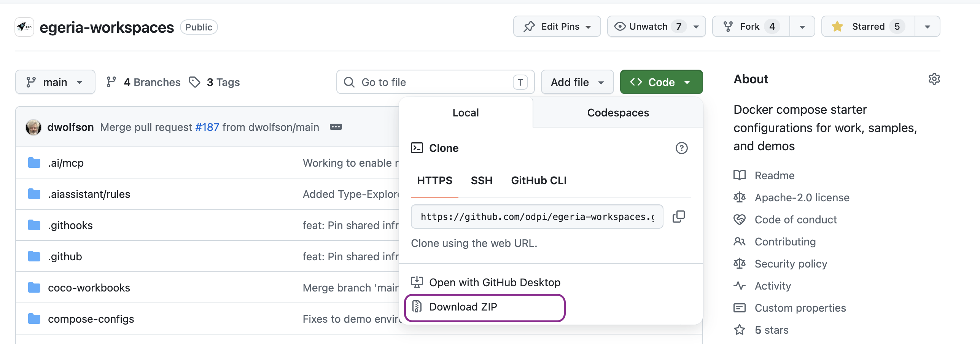980x344 pixels.
Task: Open the 3 Tags link
Action: tap(215, 82)
